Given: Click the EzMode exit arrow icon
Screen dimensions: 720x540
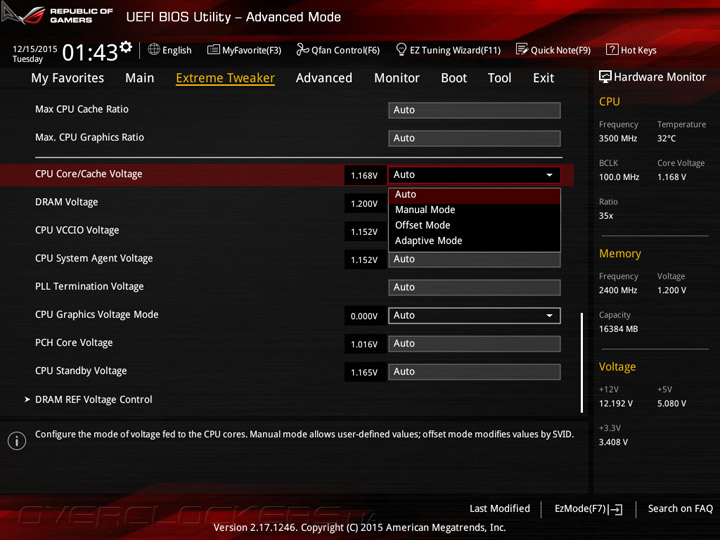Looking at the screenshot, I should tap(615, 509).
